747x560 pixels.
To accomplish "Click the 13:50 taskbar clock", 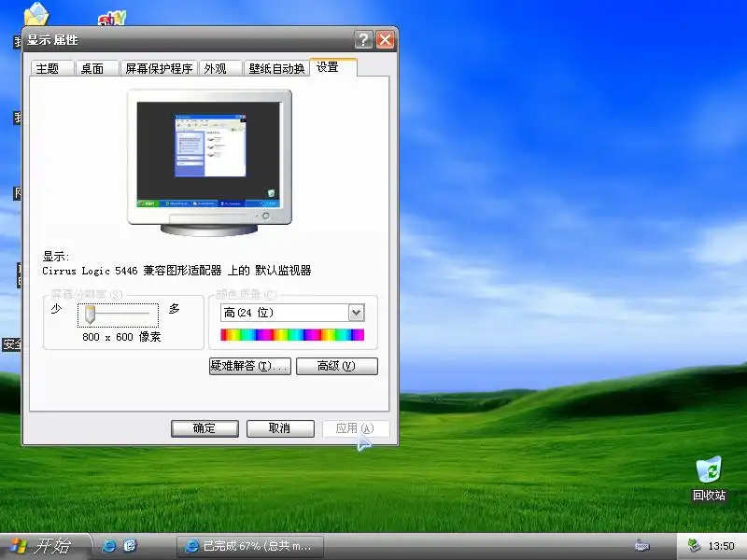I will 721,546.
